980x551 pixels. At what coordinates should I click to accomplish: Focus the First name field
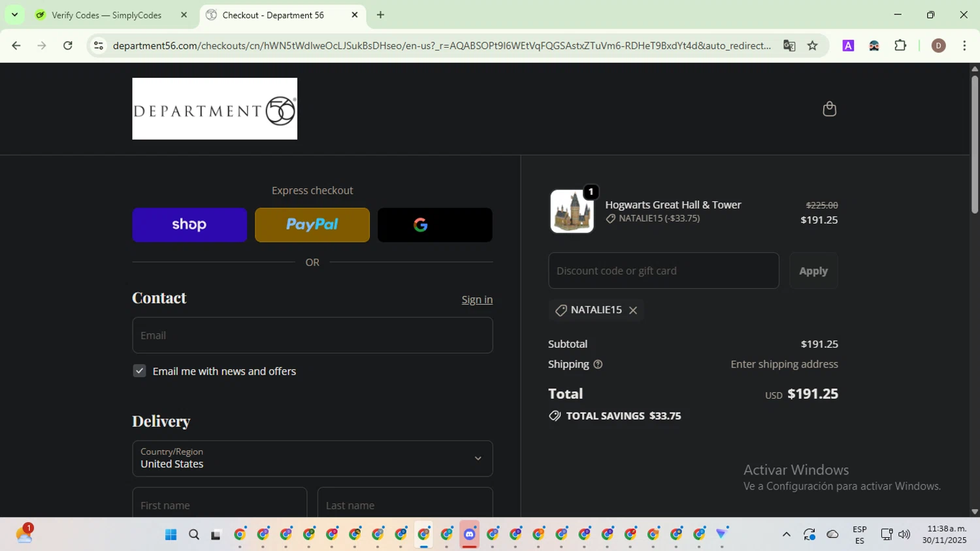pos(220,503)
